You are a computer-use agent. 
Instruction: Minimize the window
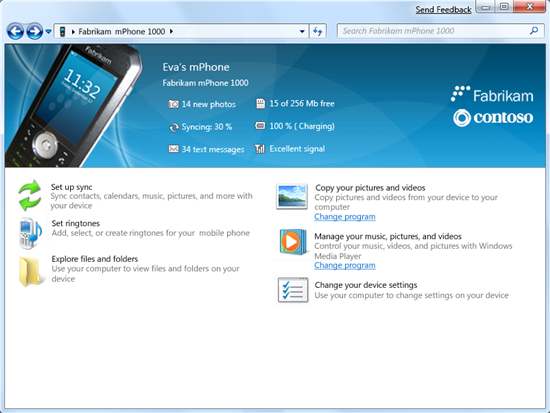485,7
